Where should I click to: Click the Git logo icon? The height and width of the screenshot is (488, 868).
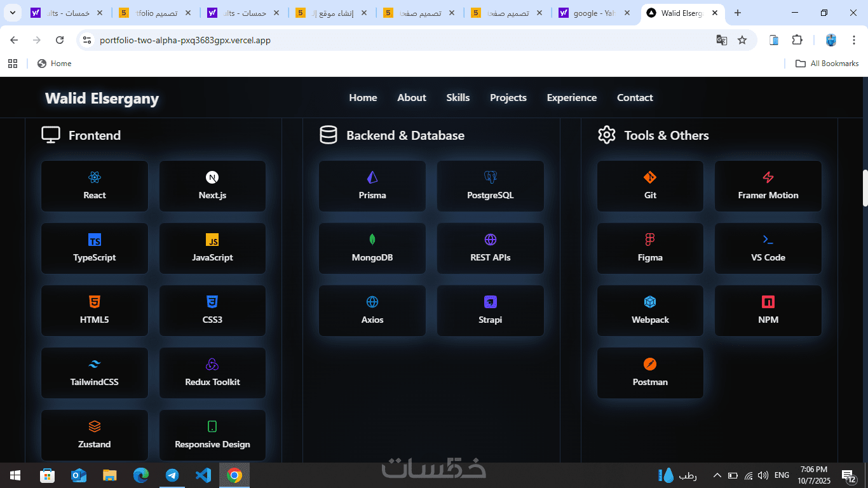coord(650,177)
